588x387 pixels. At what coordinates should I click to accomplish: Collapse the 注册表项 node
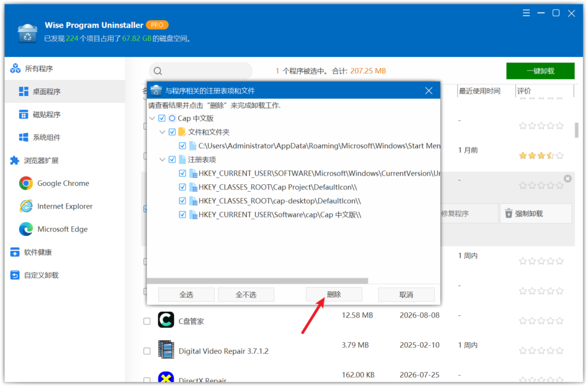163,160
